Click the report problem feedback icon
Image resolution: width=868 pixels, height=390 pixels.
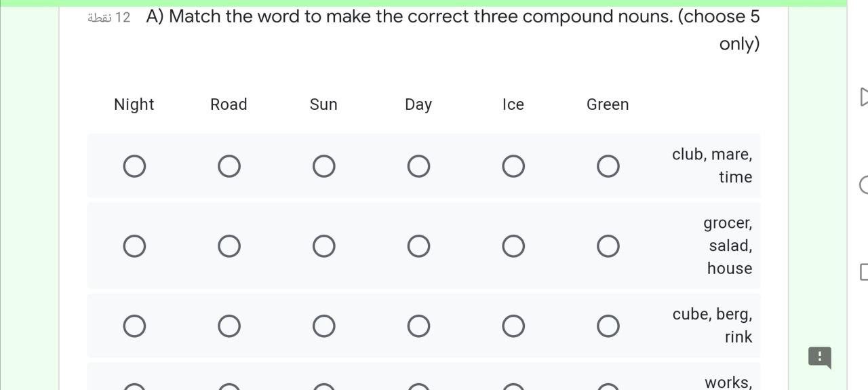click(819, 357)
